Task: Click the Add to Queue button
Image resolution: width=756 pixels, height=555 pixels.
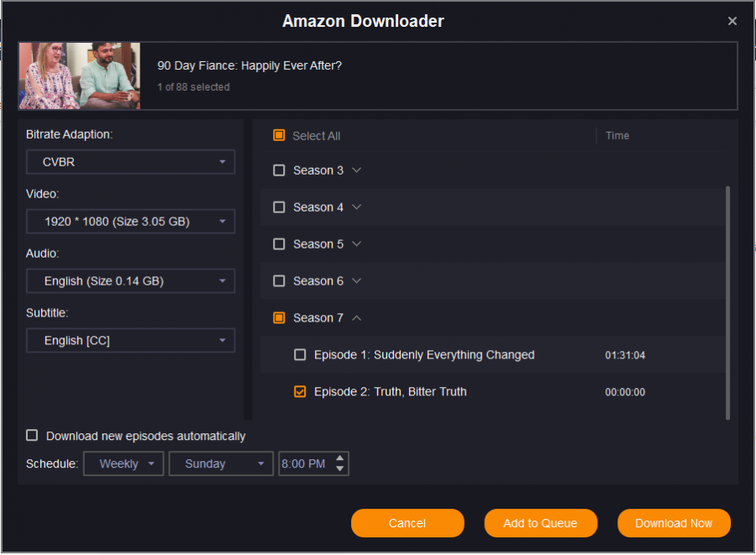Action: click(540, 523)
